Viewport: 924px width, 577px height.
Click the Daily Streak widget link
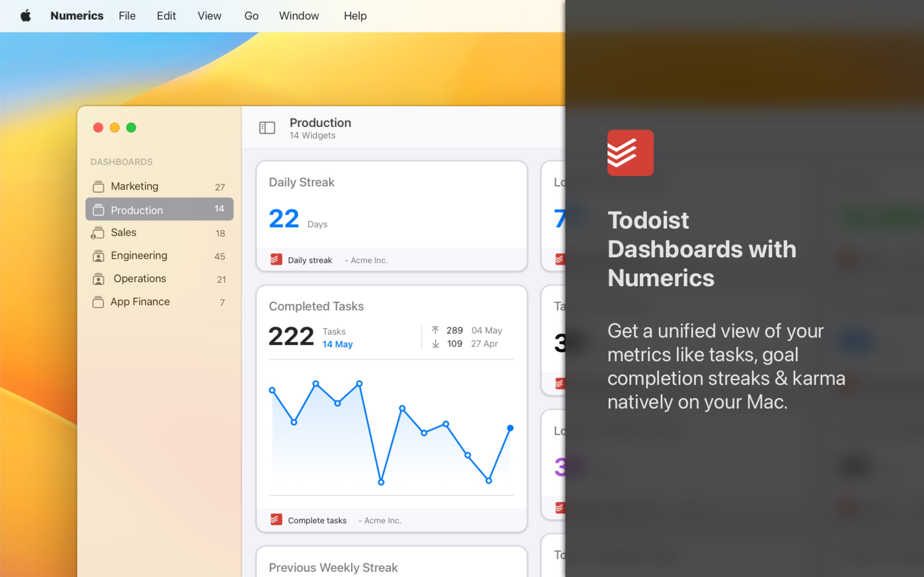point(310,259)
